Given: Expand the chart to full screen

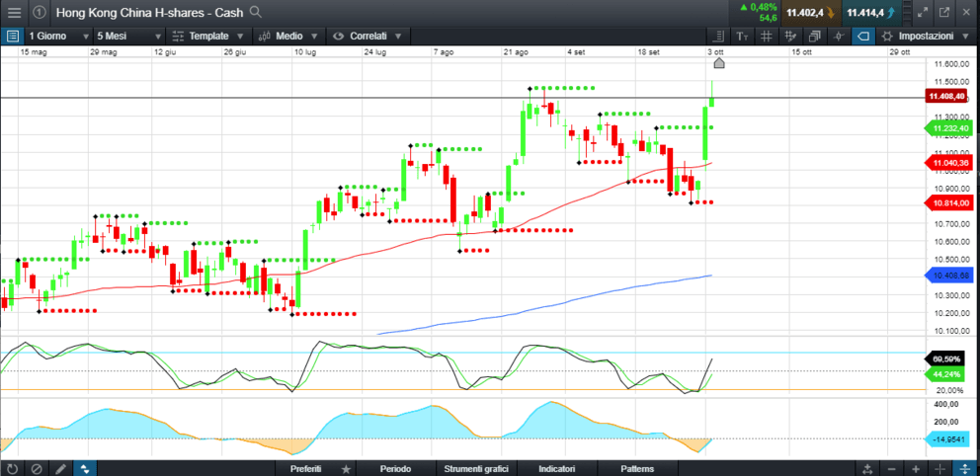Looking at the screenshot, I should [923, 12].
